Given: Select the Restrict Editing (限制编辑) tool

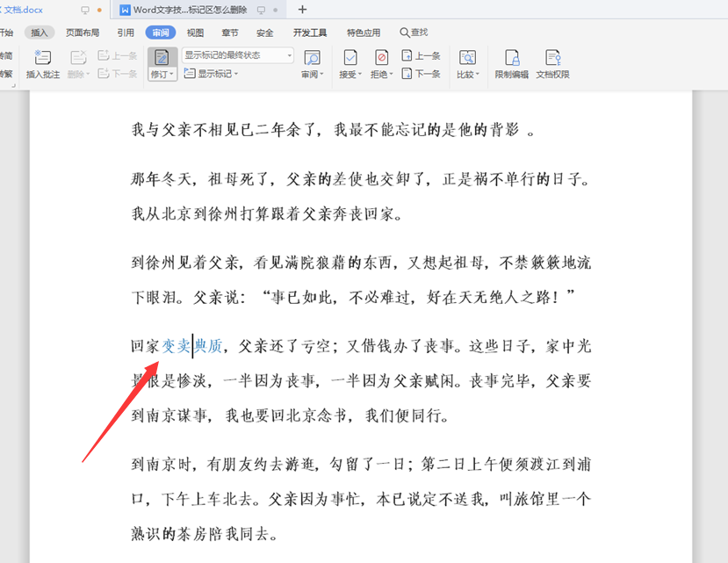Looking at the screenshot, I should tap(513, 63).
